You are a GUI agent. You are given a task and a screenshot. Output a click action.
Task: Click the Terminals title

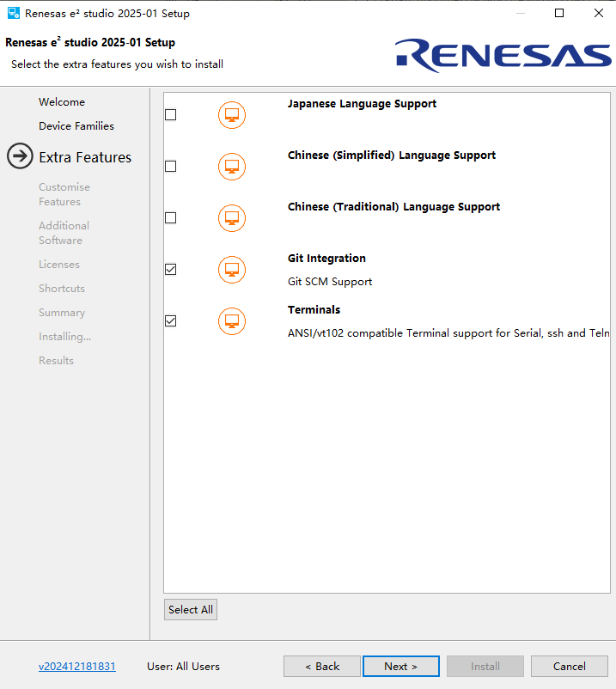point(314,310)
